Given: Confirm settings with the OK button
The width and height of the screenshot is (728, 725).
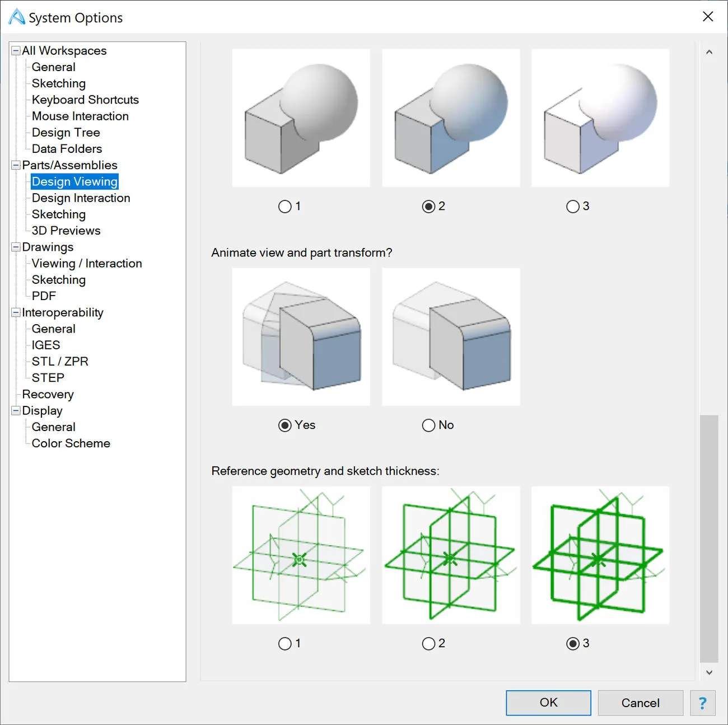Looking at the screenshot, I should pos(548,703).
